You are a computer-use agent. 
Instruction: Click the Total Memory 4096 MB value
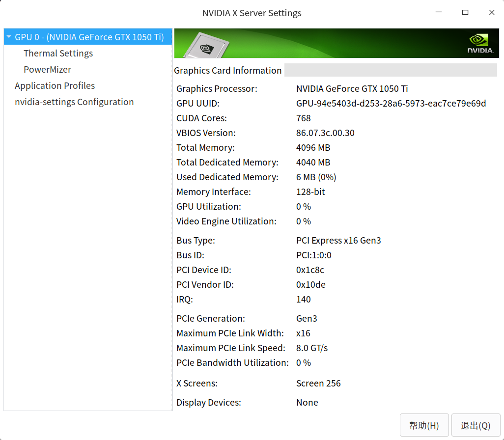pos(313,147)
